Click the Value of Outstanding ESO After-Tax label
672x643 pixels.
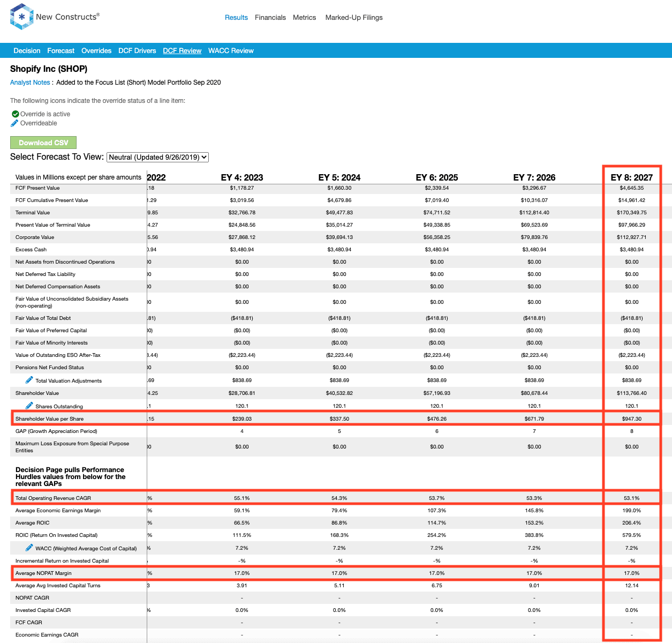pos(58,355)
